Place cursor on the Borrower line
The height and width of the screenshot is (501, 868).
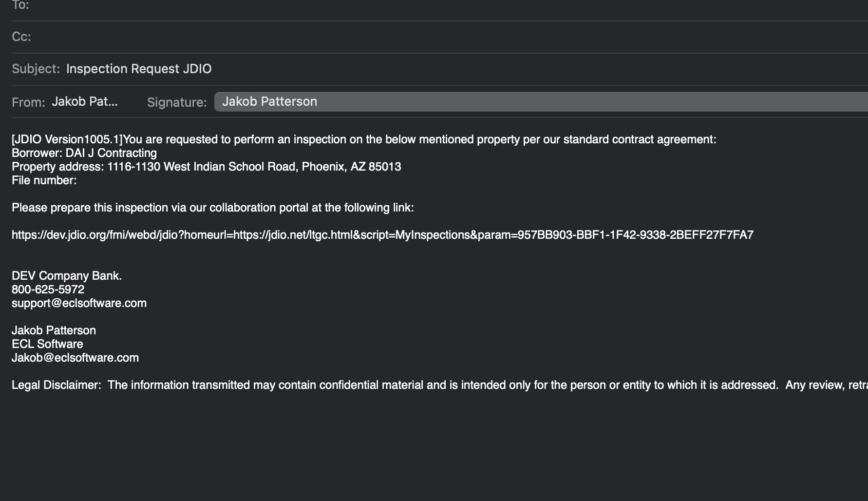[x=84, y=153]
